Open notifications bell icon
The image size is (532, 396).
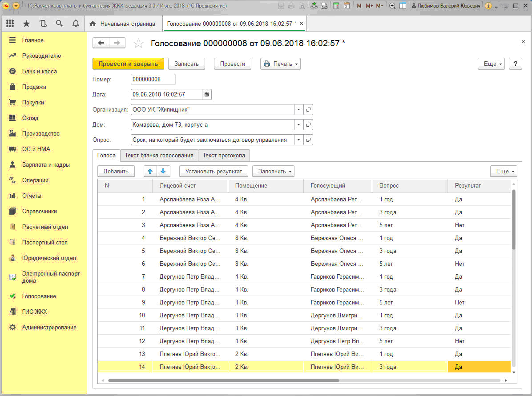(x=76, y=24)
